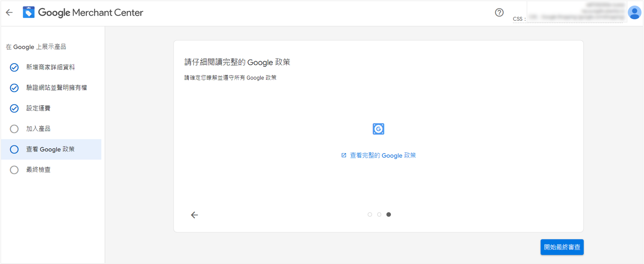The image size is (644, 264).
Task: Click checkmark icon for 新增商家詳細資料
Action: click(x=14, y=68)
